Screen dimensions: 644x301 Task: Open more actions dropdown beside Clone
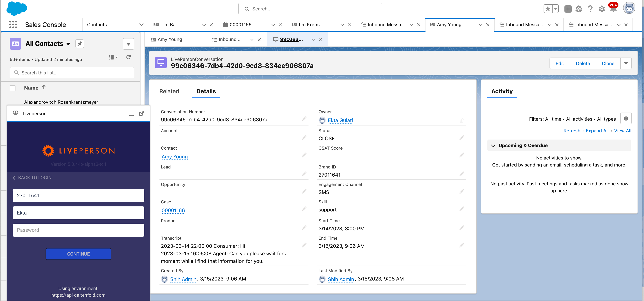626,63
